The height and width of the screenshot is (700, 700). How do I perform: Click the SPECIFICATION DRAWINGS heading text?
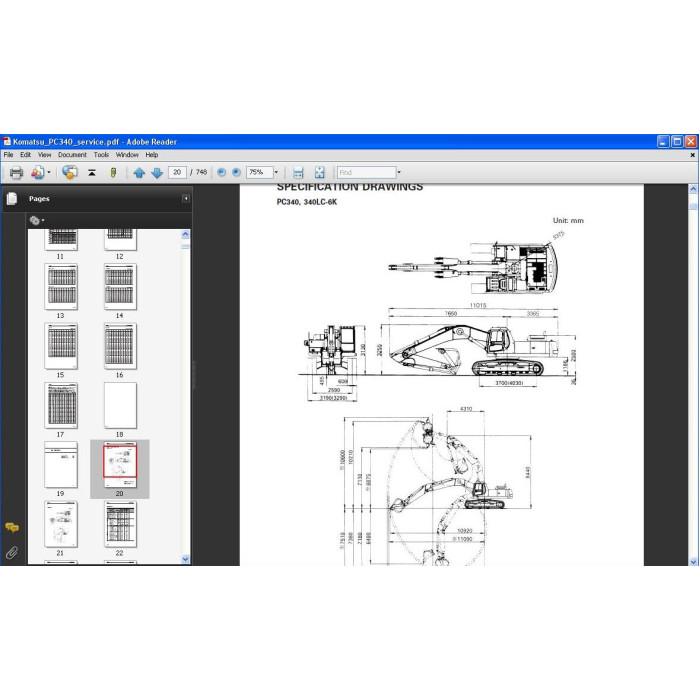(350, 187)
